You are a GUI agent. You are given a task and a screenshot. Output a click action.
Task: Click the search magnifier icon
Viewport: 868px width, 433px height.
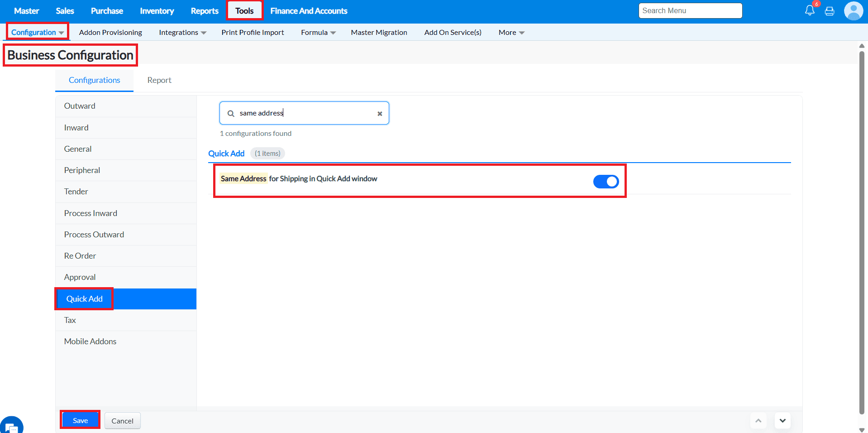point(231,114)
